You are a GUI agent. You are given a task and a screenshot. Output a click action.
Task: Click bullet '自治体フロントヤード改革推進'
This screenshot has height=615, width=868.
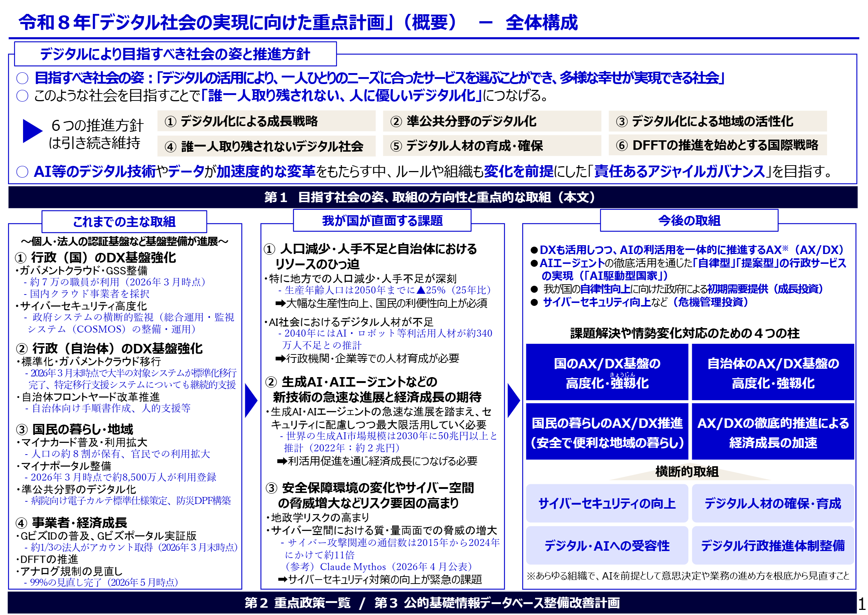[x=87, y=397]
